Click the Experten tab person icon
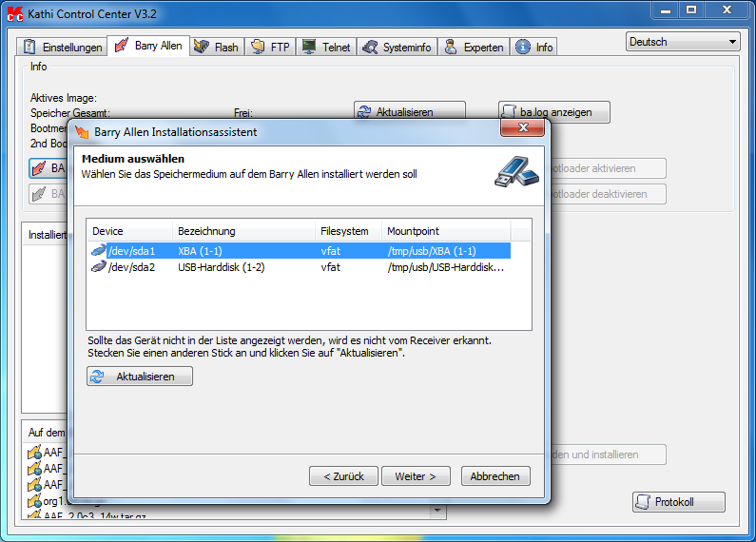 pyautogui.click(x=451, y=47)
